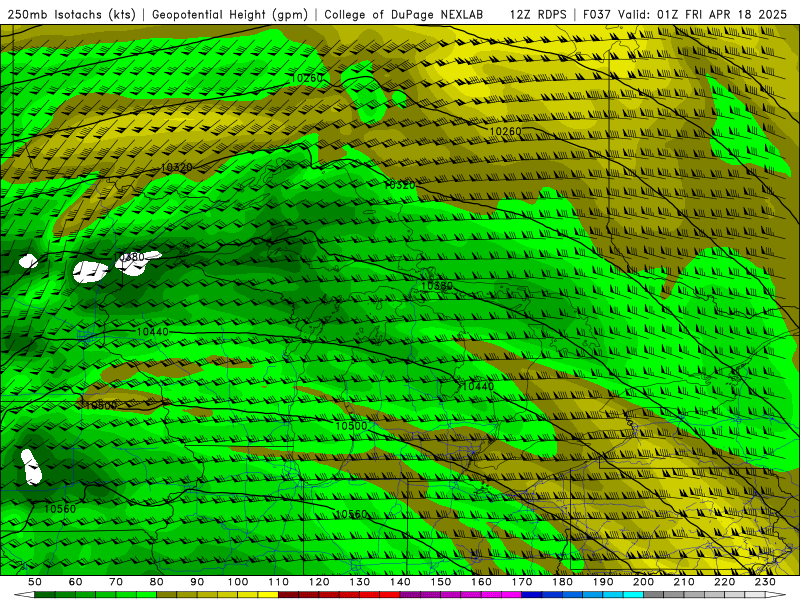Pick the lightest gray swatch just before 230
Image resolution: width=800 pixels, height=600 pixels.
(755, 595)
